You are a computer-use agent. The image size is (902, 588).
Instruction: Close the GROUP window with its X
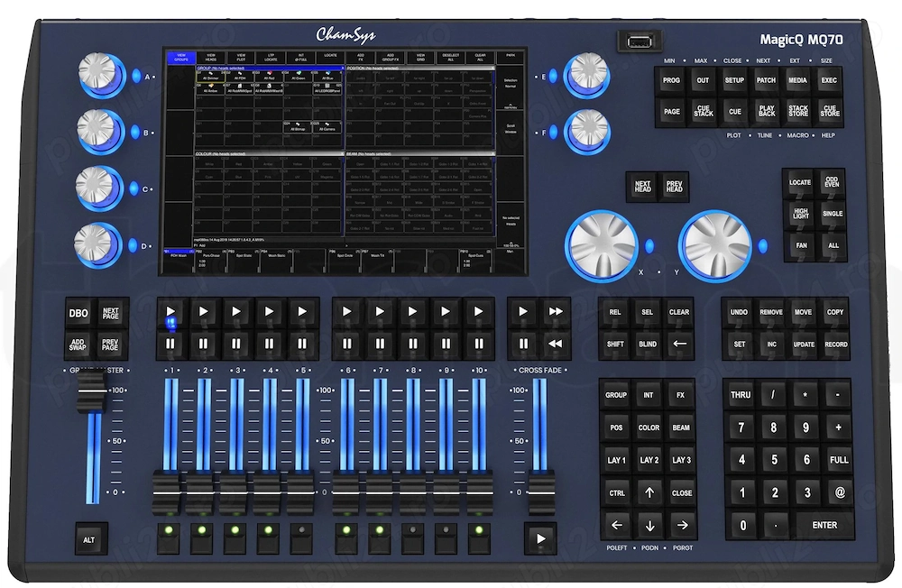click(x=343, y=68)
